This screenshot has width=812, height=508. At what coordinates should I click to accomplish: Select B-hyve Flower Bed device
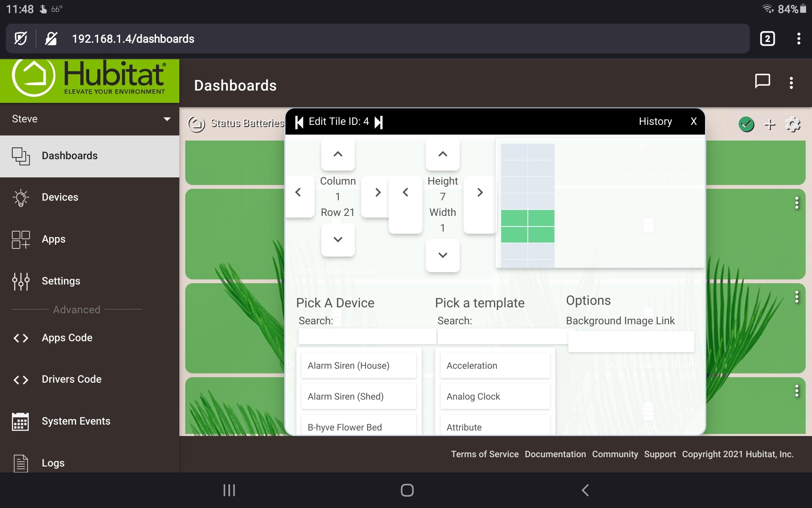tap(359, 425)
